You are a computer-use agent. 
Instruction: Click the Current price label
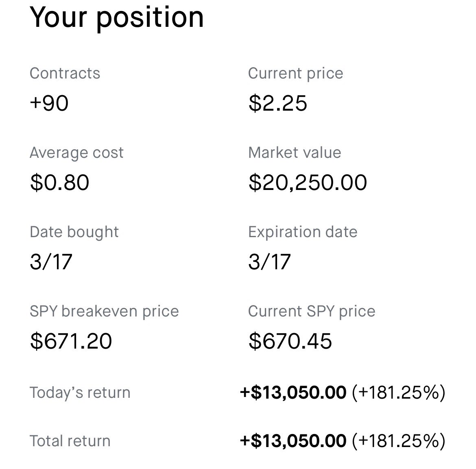(x=295, y=73)
